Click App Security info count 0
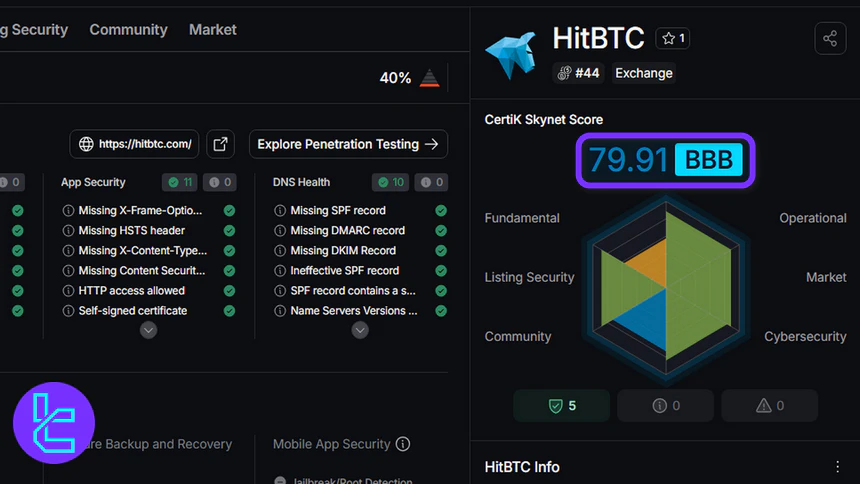This screenshot has height=484, width=860. (220, 182)
